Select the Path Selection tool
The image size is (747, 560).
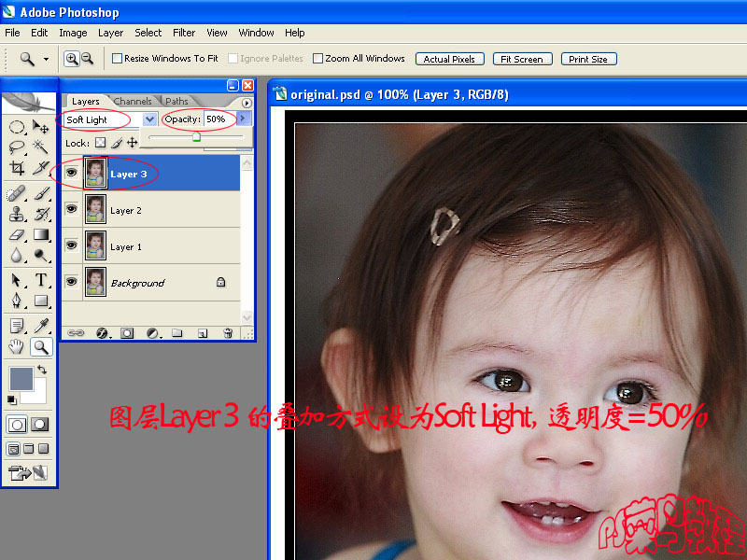coord(17,280)
